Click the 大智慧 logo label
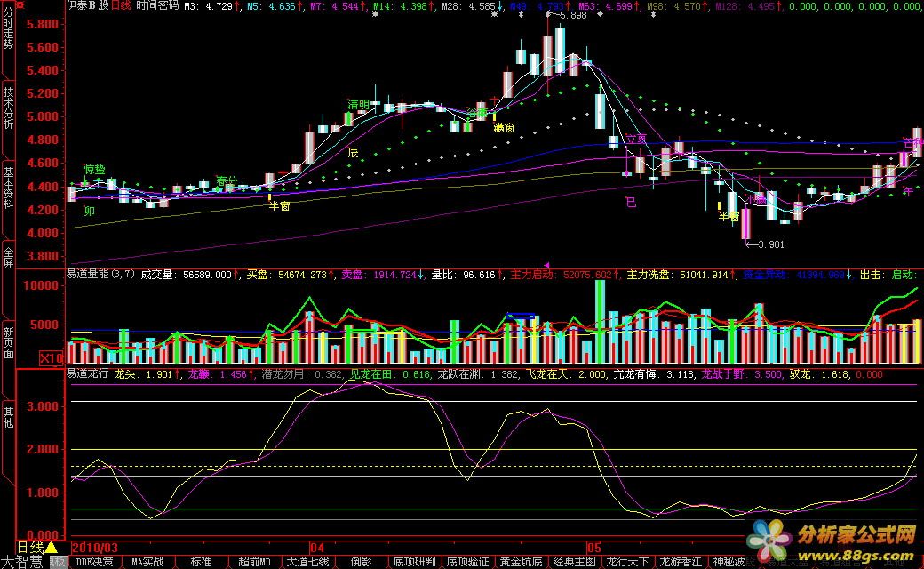 click(22, 562)
